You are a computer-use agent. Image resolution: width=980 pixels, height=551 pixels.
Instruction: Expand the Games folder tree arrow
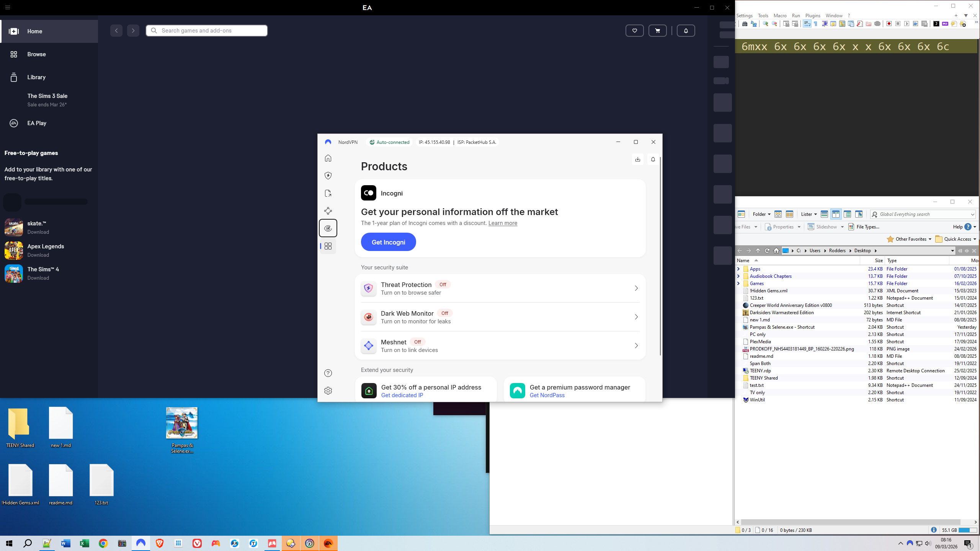tap(738, 284)
